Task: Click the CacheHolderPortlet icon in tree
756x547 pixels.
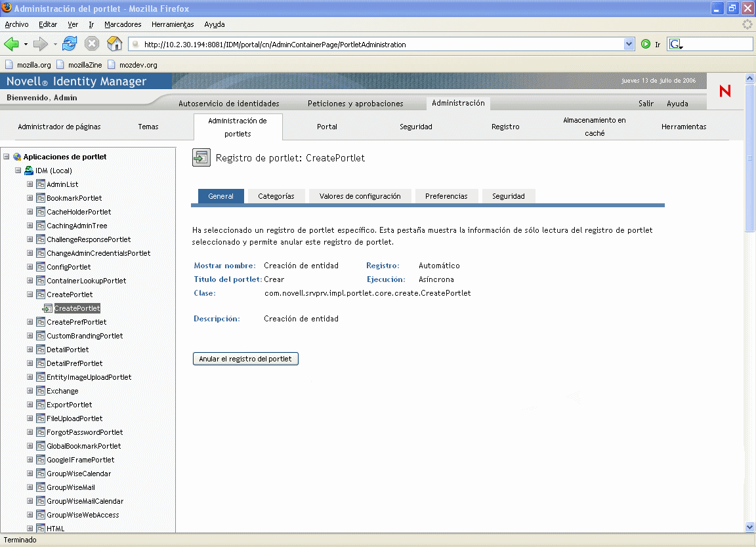Action: point(41,212)
